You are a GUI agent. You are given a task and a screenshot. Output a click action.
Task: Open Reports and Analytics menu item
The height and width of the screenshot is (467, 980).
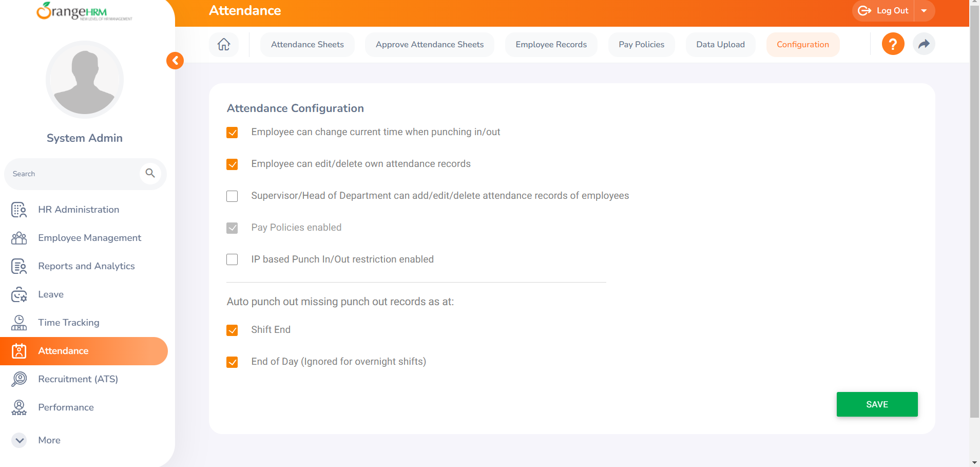point(84,266)
